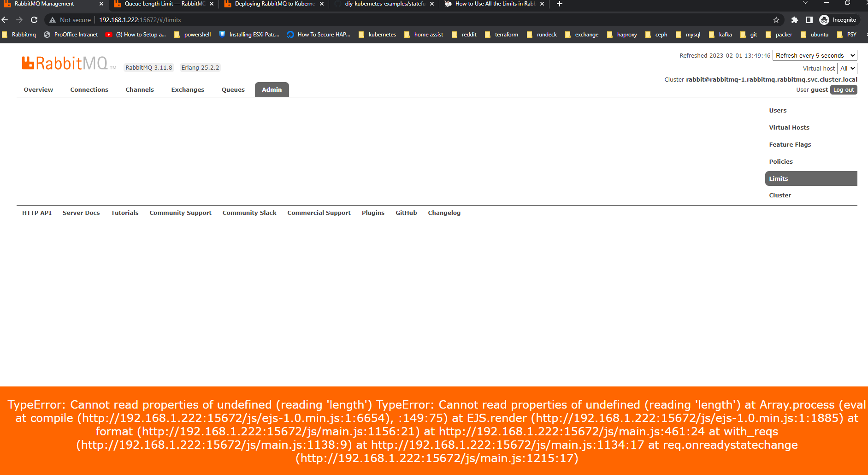Open the Virtual host All dropdown

(847, 68)
